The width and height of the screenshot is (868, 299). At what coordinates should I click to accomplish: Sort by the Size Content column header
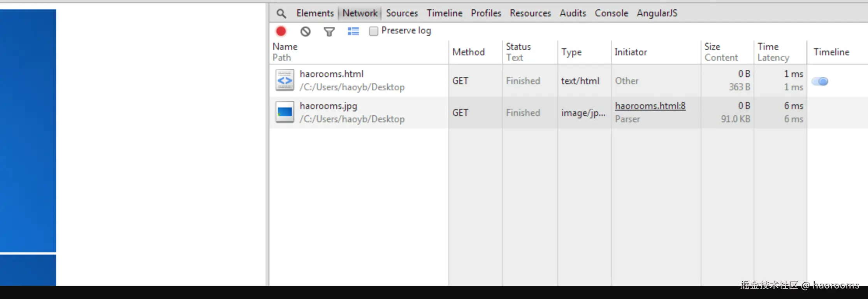coord(727,52)
